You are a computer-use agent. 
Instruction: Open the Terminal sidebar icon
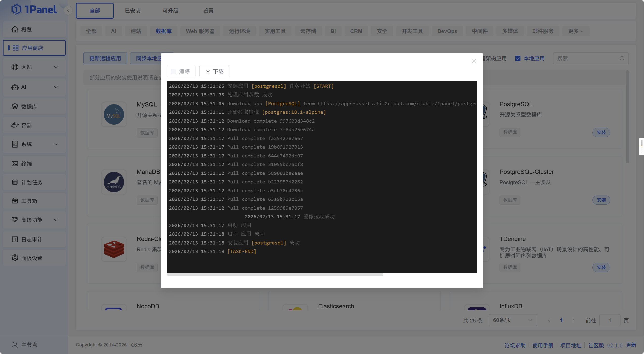click(x=15, y=164)
